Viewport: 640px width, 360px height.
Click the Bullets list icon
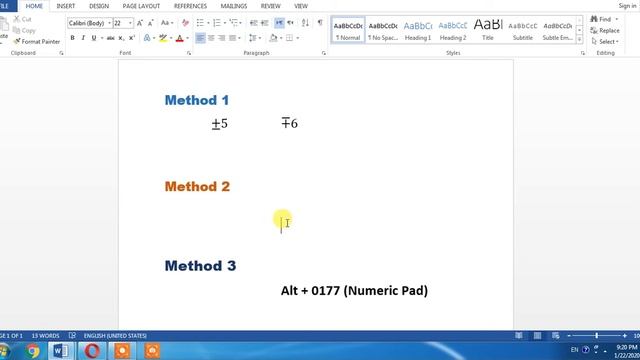pyautogui.click(x=200, y=23)
